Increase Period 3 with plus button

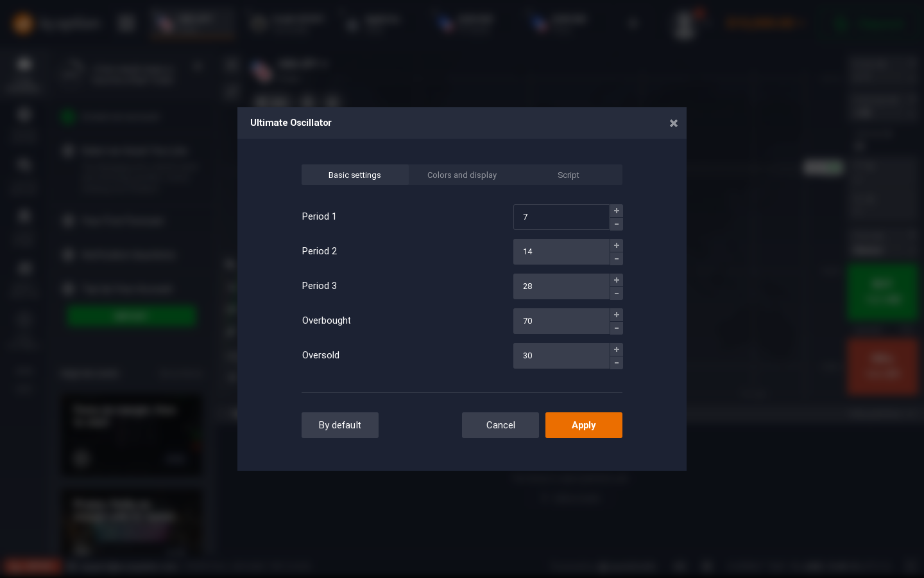click(x=617, y=280)
